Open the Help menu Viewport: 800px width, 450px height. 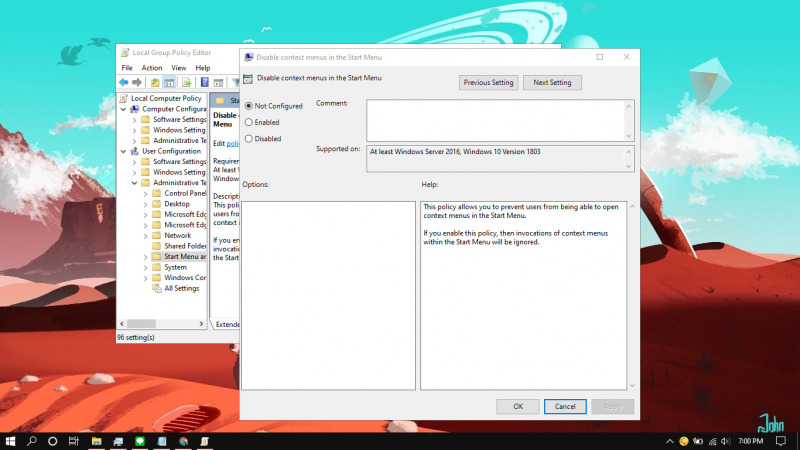click(203, 67)
